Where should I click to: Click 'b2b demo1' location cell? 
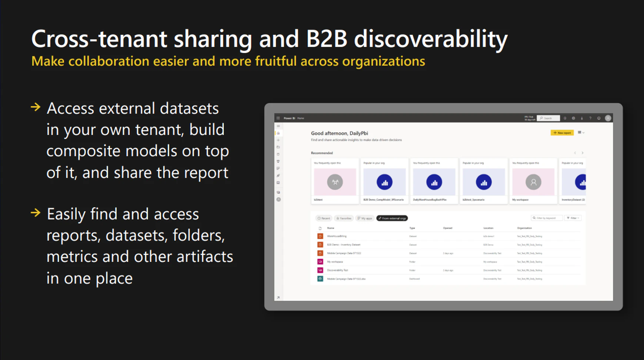tap(488, 236)
